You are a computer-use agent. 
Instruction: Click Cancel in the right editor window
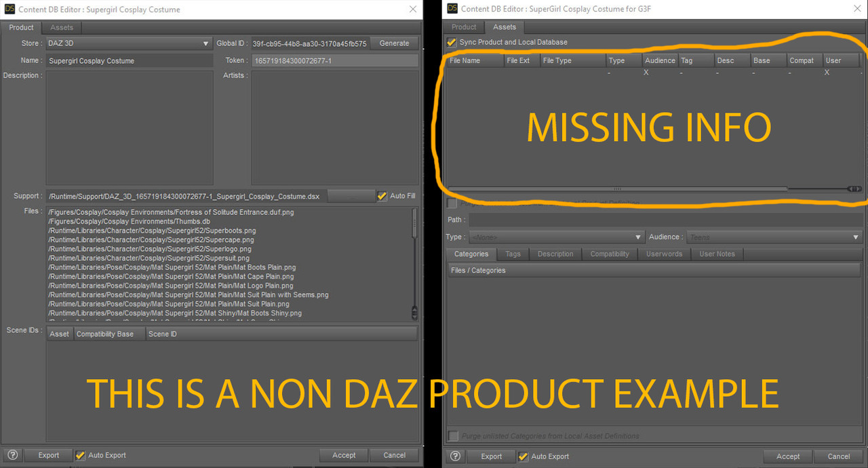[839, 456]
